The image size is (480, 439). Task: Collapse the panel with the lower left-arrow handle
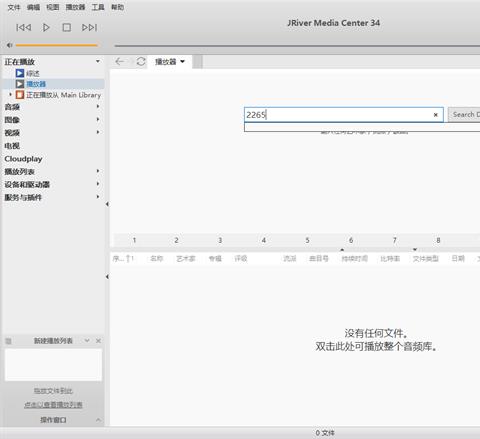[107, 277]
